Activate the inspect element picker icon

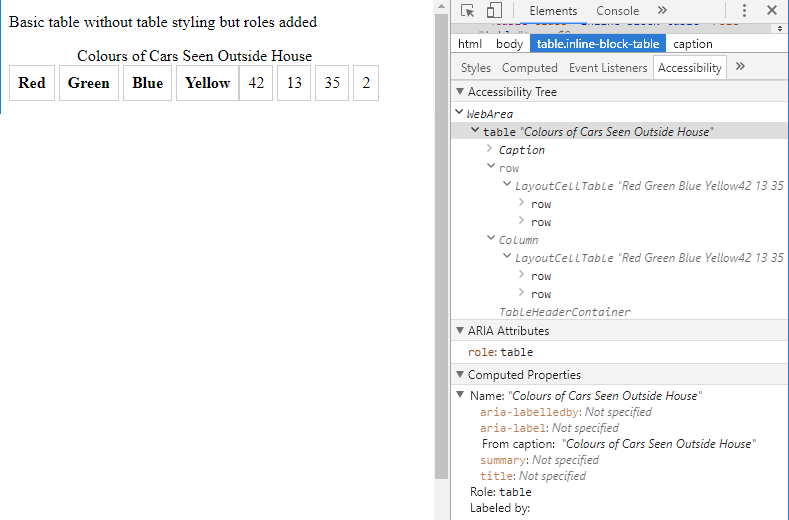[467, 11]
